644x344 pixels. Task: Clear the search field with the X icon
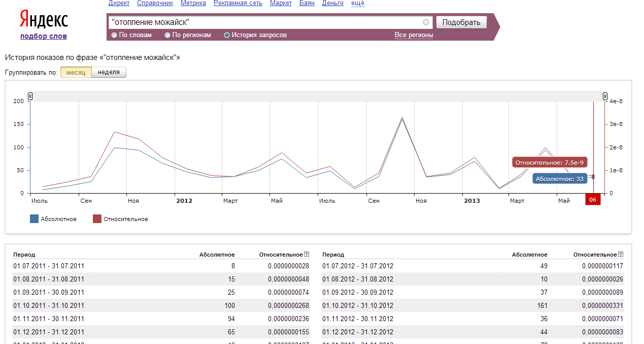(426, 22)
